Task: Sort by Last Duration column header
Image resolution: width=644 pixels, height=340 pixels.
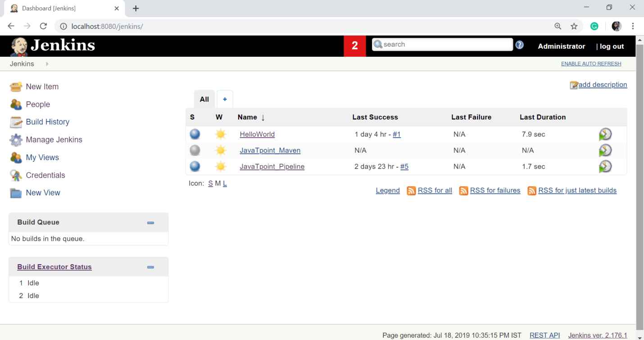Action: [543, 117]
